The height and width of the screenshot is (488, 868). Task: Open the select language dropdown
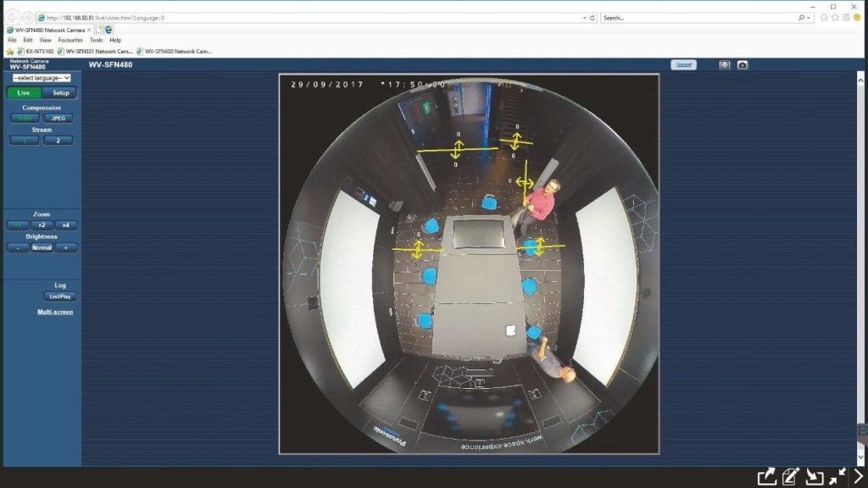[x=42, y=77]
